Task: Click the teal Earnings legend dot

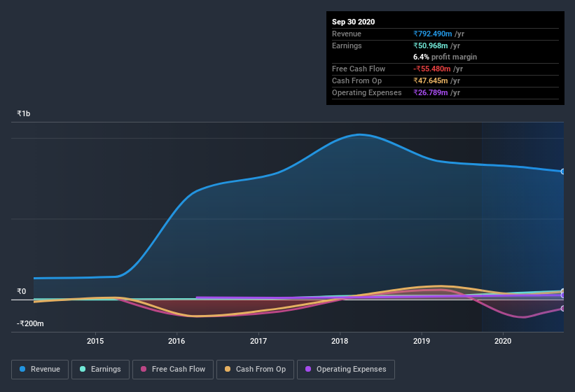Action: (x=83, y=369)
